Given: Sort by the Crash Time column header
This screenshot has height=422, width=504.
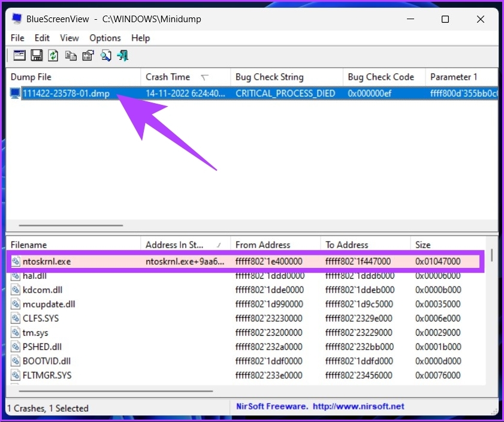Looking at the screenshot, I should pos(185,77).
